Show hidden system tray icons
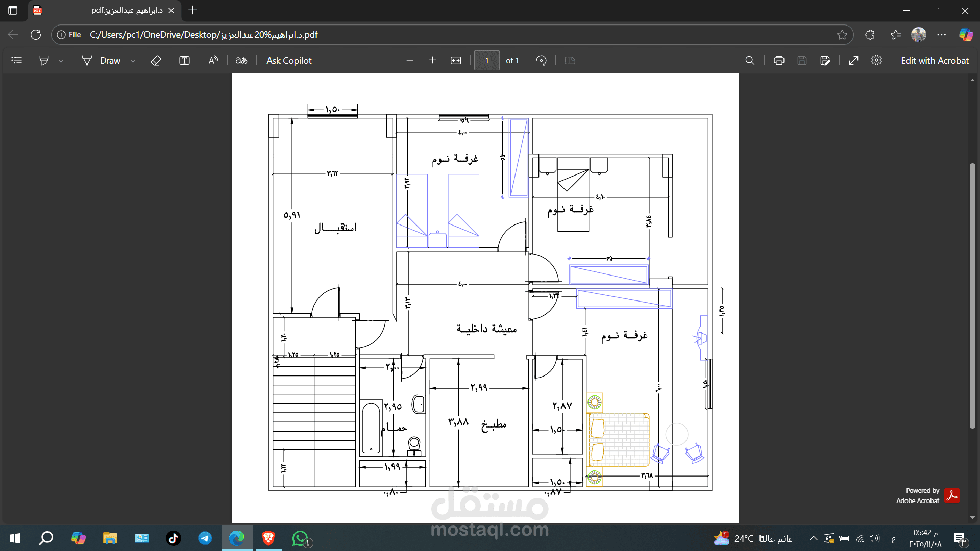The height and width of the screenshot is (551, 980). [x=814, y=538]
